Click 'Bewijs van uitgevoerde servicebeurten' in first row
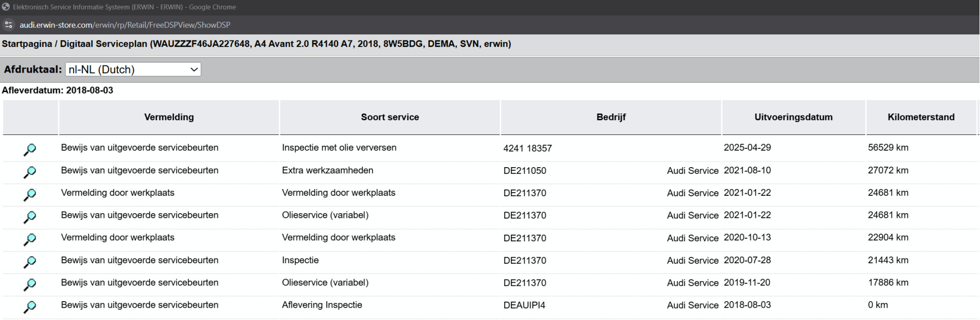This screenshot has height=320, width=980. pyautogui.click(x=140, y=148)
